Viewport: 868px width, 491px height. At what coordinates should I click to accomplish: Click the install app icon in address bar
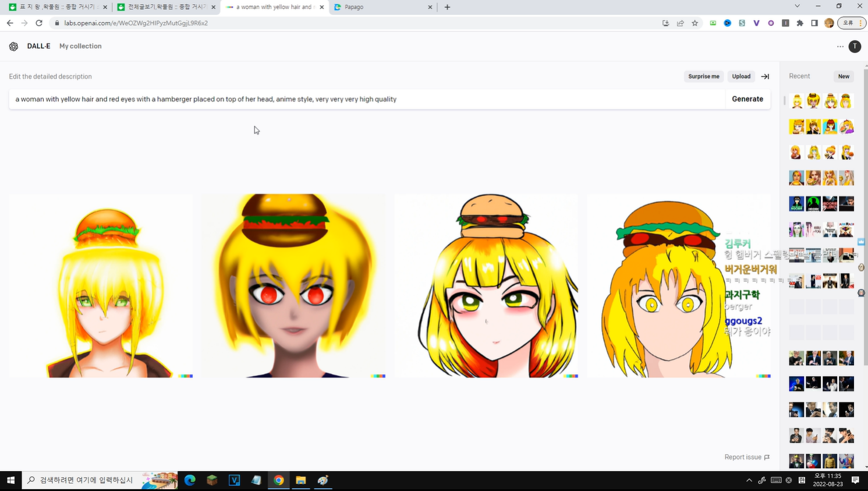click(x=665, y=23)
